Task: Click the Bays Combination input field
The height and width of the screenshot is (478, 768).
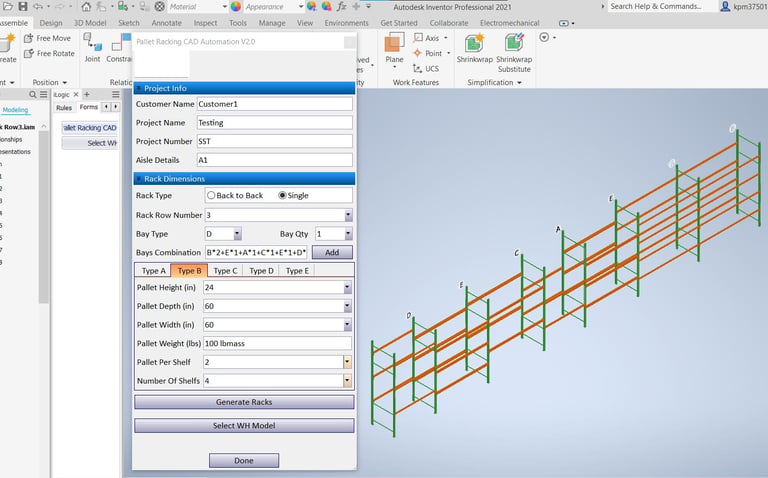Action: tap(256, 253)
